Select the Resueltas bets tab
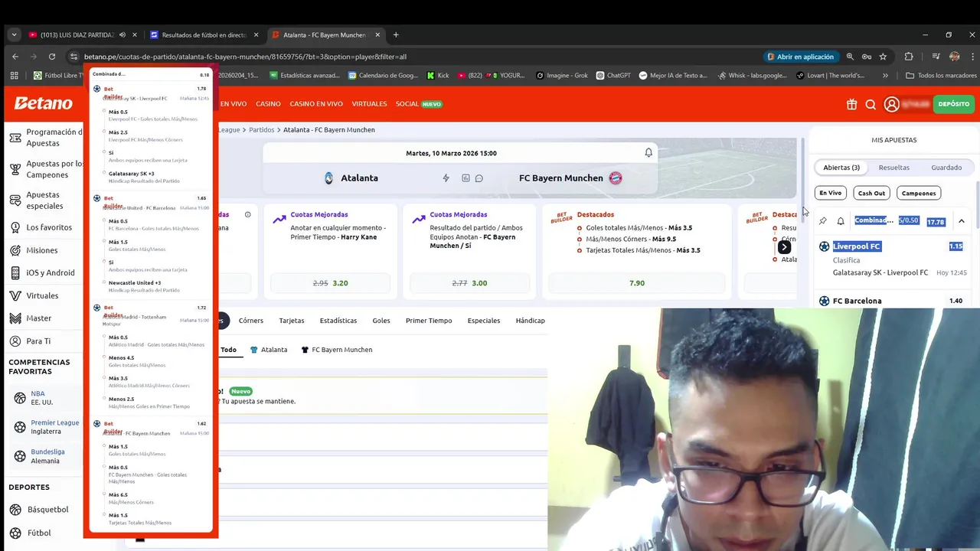Viewport: 980px width, 551px height. (x=894, y=168)
